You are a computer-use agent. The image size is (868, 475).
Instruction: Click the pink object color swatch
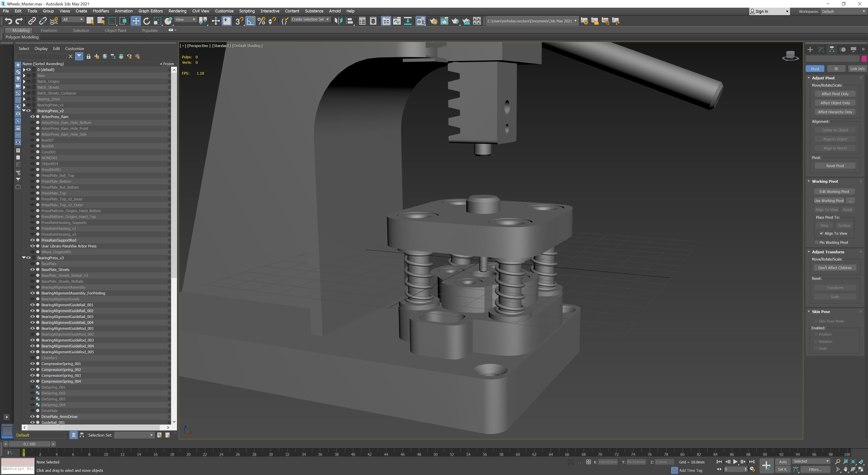(x=864, y=59)
